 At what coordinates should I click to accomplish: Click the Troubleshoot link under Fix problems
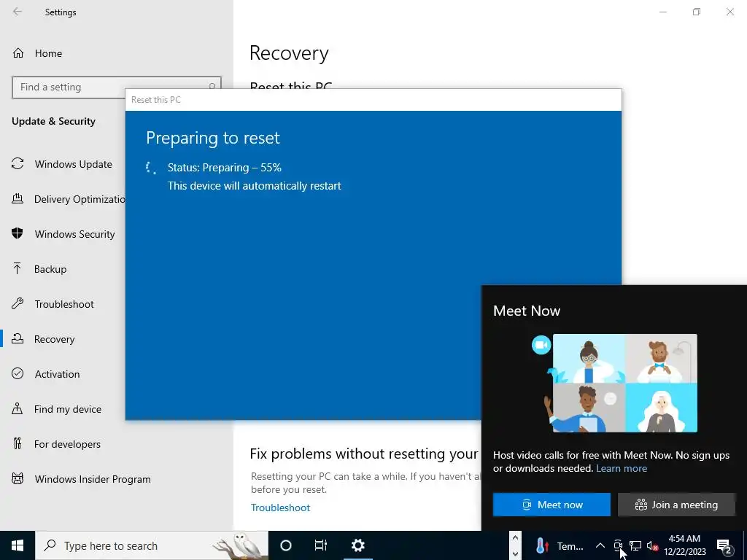(x=280, y=507)
